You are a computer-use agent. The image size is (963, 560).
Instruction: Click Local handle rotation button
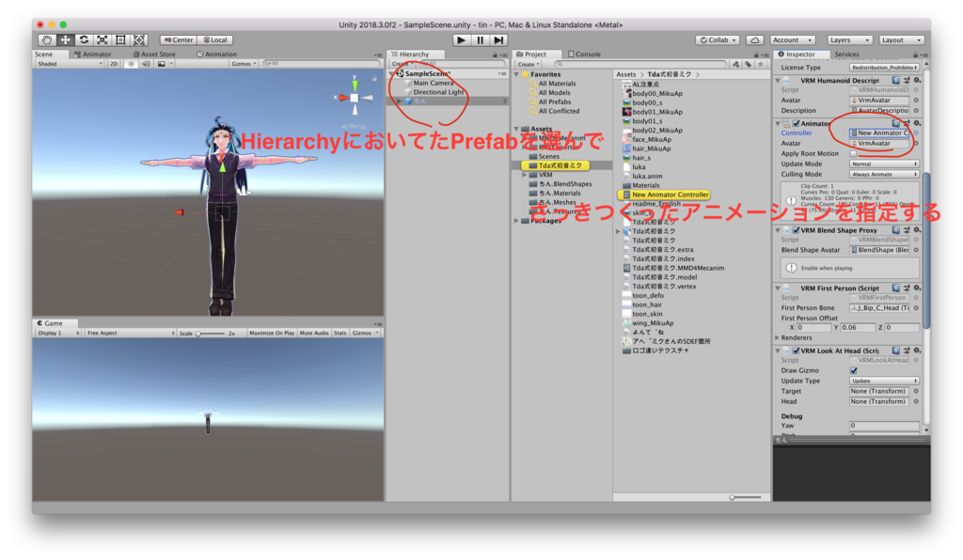(x=215, y=39)
